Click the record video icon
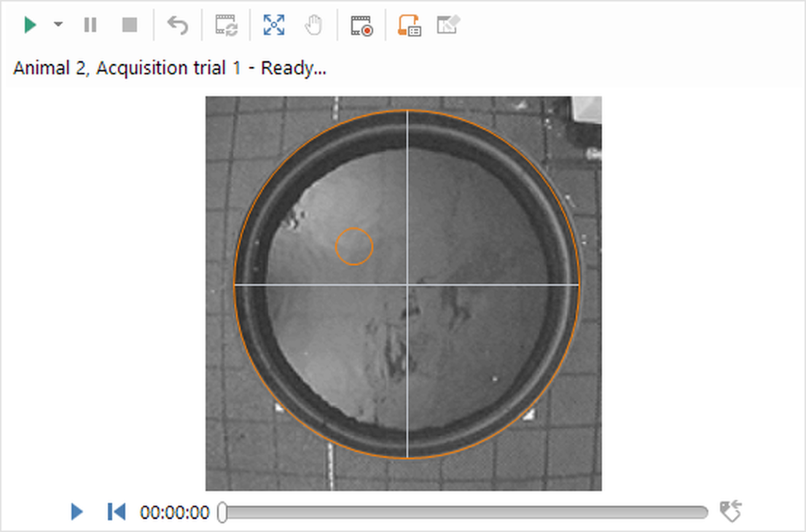 tap(361, 26)
